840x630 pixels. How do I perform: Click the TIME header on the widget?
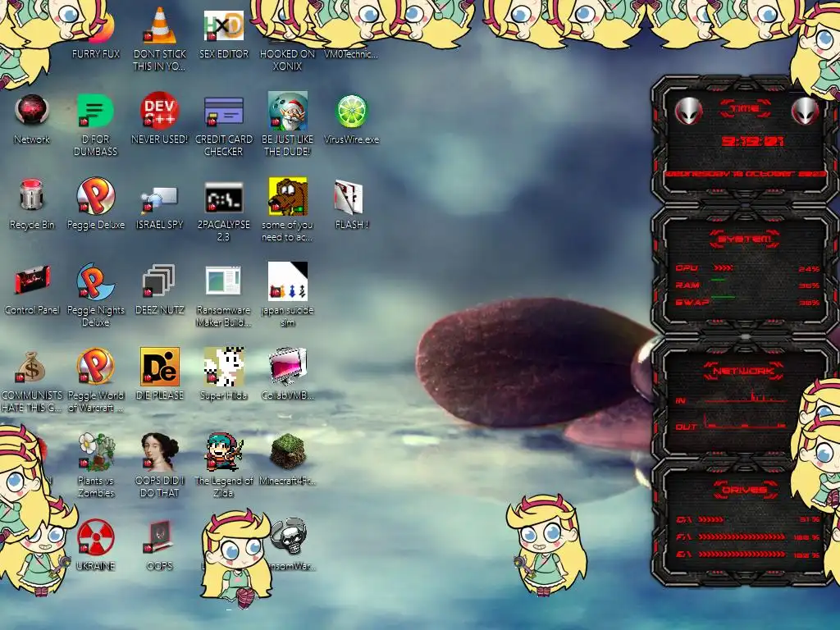tap(745, 109)
